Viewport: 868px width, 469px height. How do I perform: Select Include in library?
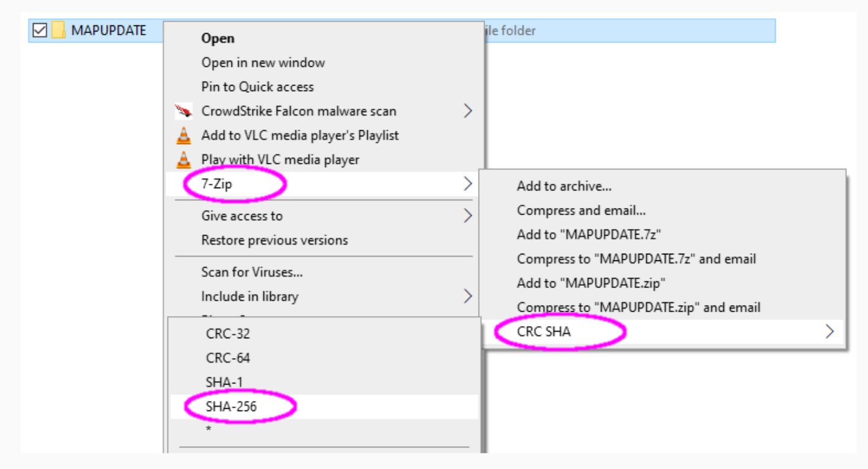(250, 297)
